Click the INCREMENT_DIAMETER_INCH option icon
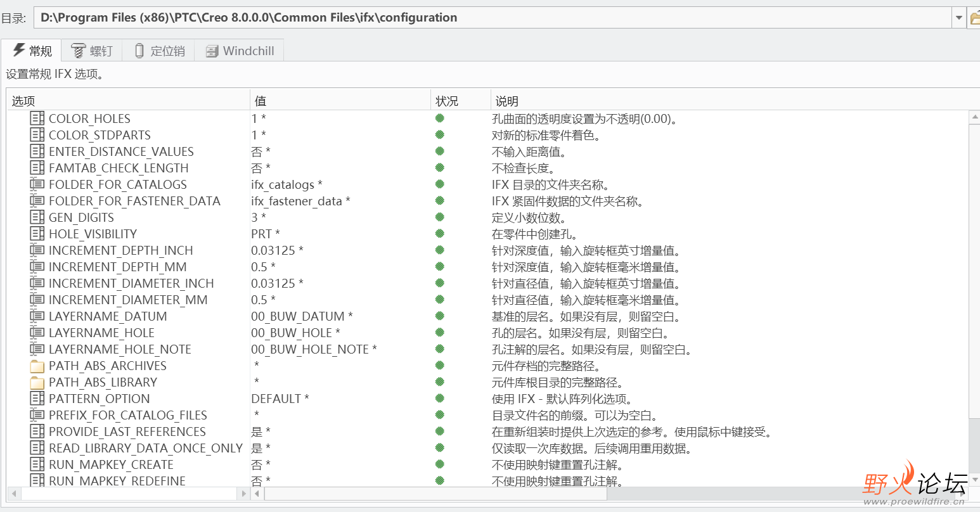This screenshot has height=512, width=980. point(37,283)
